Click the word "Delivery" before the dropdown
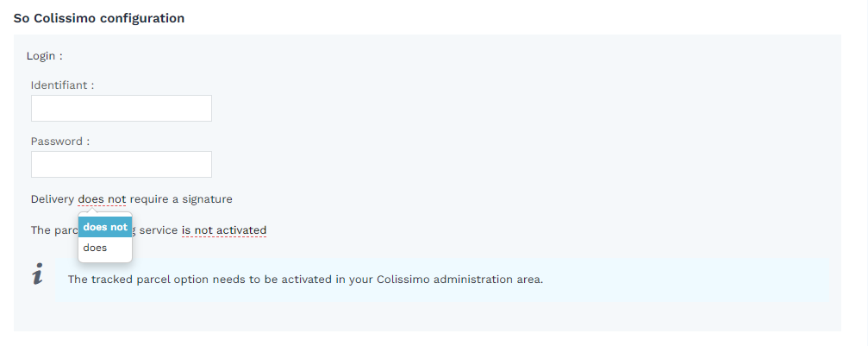 (53, 199)
